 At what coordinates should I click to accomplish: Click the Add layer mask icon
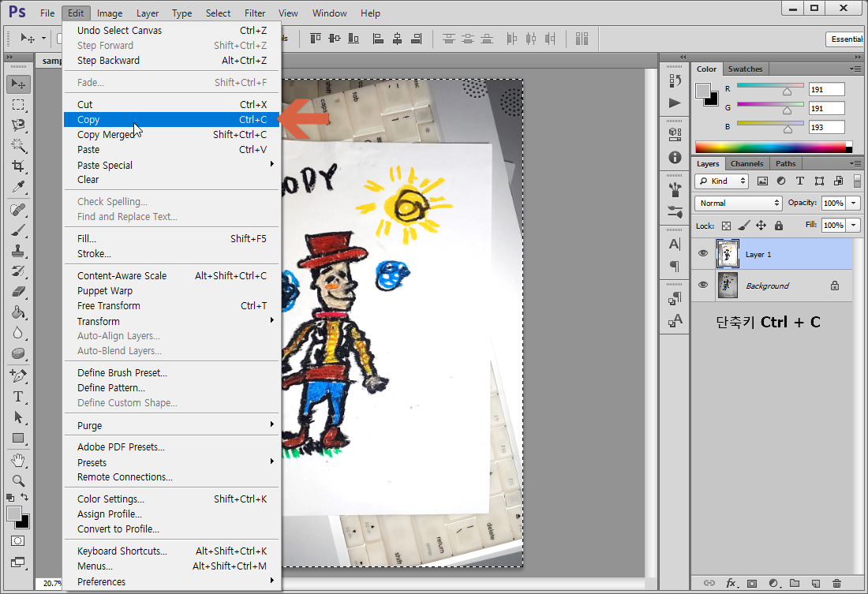coord(752,583)
